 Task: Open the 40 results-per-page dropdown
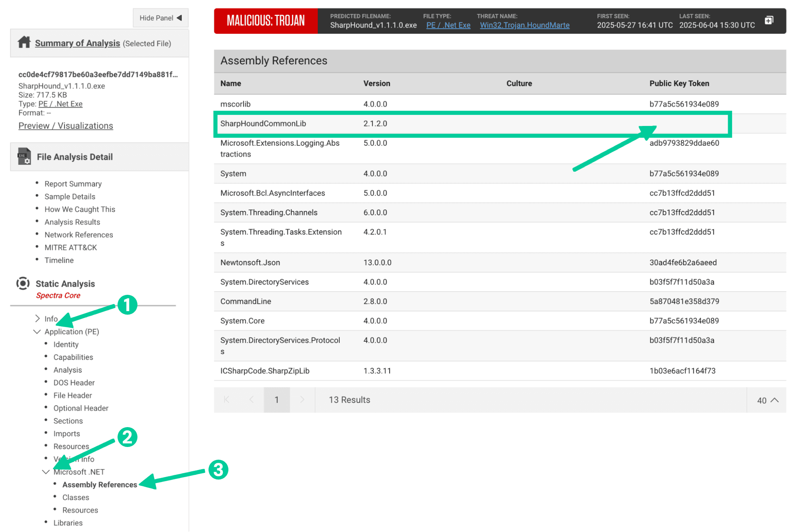tap(767, 400)
